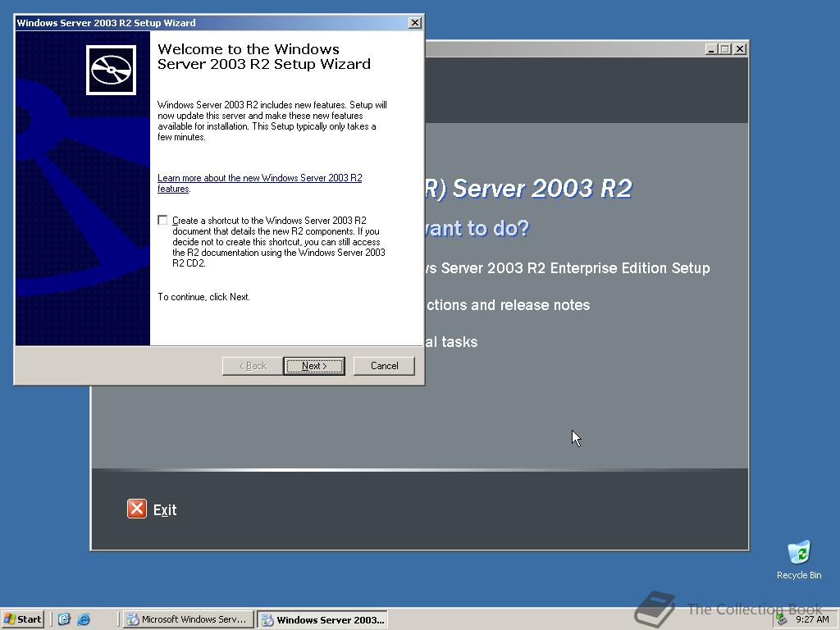Click the Exit label on the autorun screen
Screen dimensions: 840x630
click(165, 509)
